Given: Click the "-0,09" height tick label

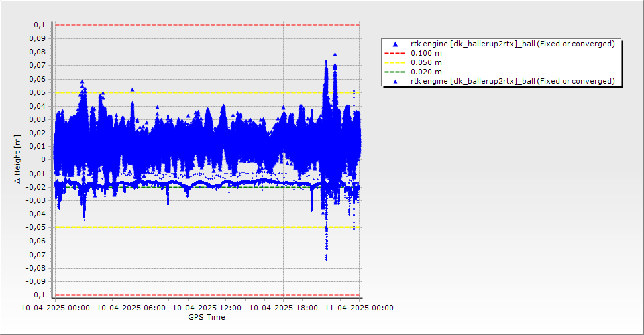Looking at the screenshot, I should [x=36, y=281].
